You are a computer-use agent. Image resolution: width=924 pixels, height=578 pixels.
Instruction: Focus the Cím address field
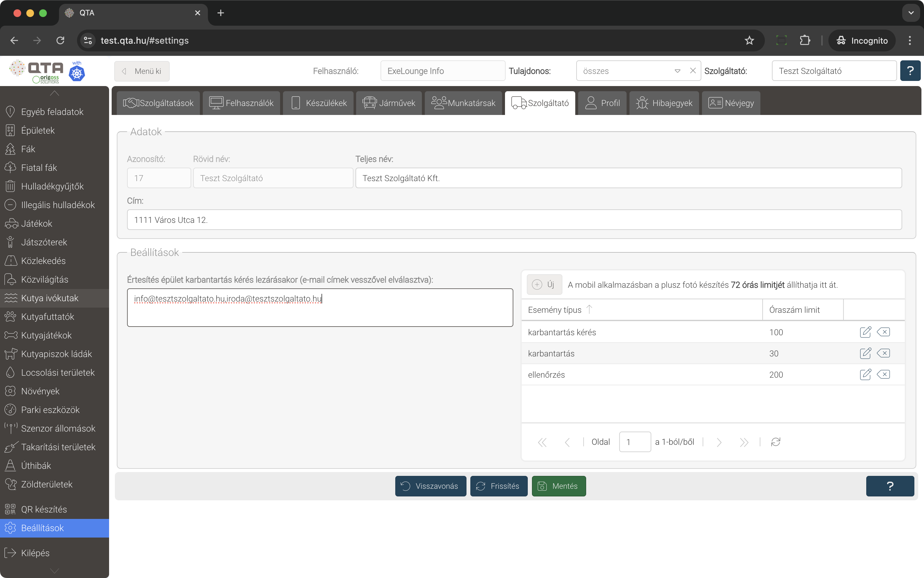tap(514, 220)
